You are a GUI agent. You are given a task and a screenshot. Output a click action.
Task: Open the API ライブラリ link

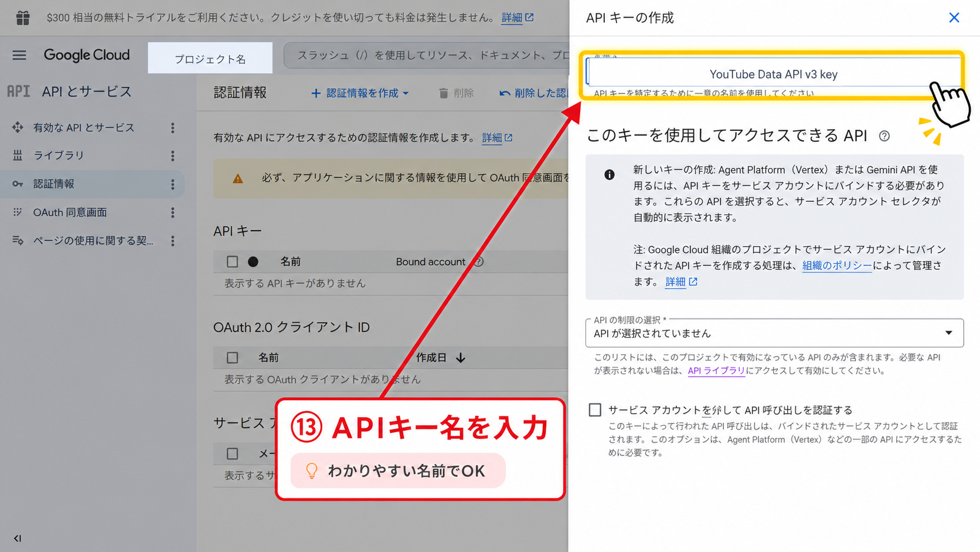(716, 371)
